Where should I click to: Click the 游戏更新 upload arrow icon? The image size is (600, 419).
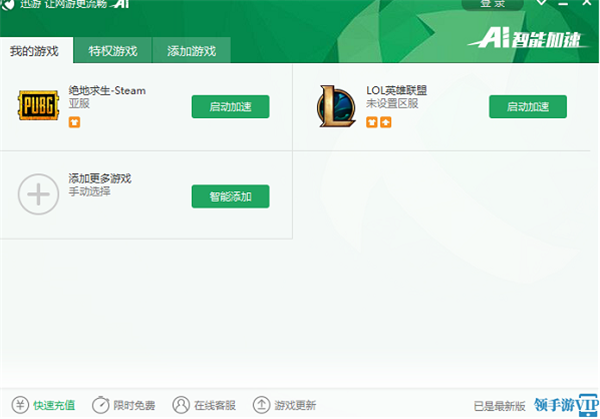261,405
